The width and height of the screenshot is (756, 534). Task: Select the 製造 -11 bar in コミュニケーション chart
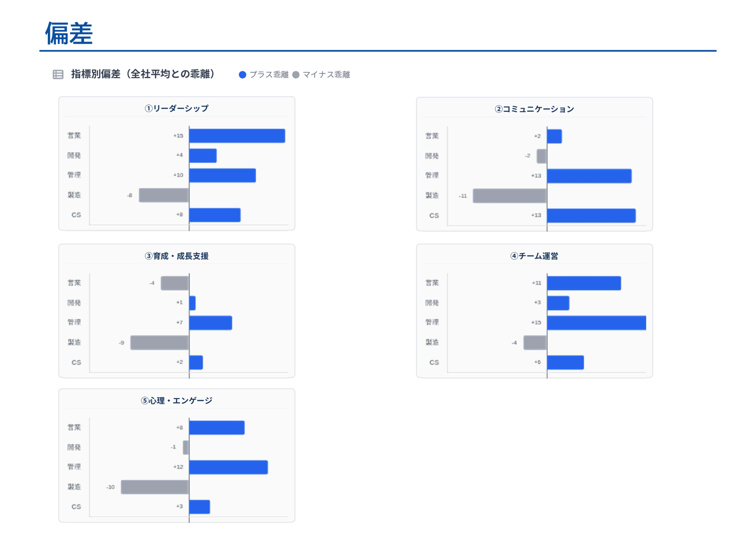(509, 196)
